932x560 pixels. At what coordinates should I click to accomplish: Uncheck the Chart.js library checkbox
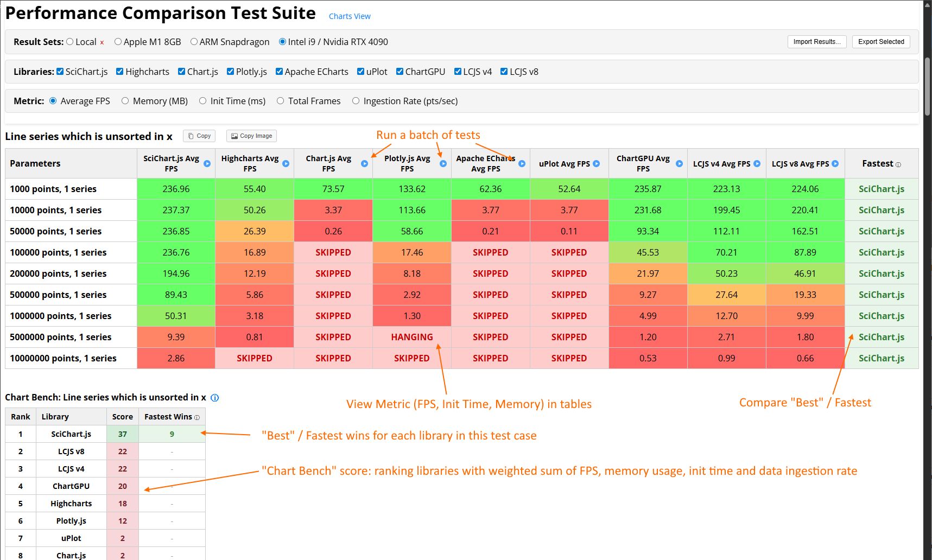pyautogui.click(x=182, y=72)
